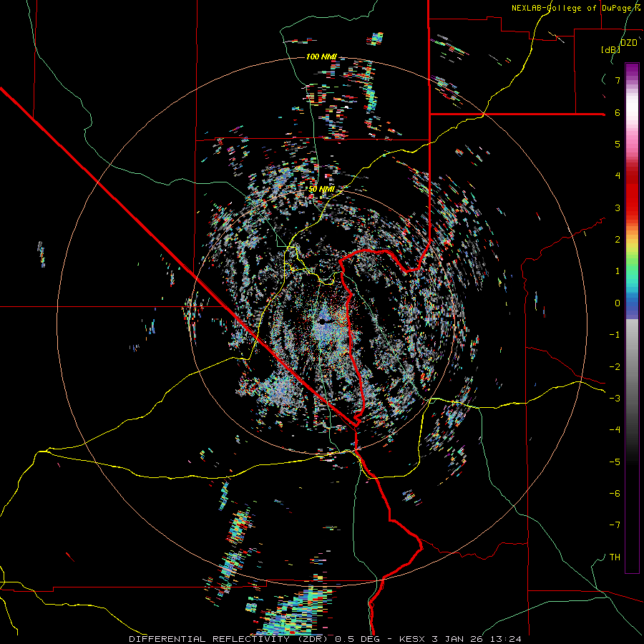Click the -2 value on the scale
This screenshot has height=644, width=644.
click(x=615, y=367)
